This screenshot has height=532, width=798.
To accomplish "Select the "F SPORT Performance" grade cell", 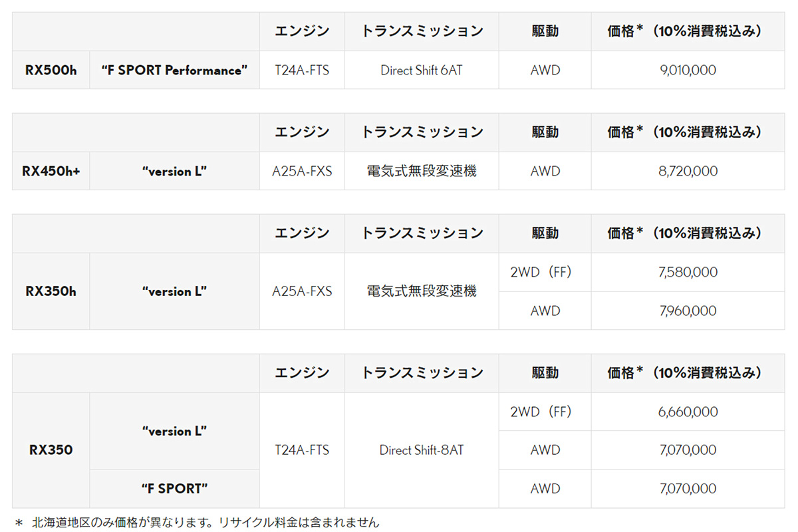I will pyautogui.click(x=174, y=70).
